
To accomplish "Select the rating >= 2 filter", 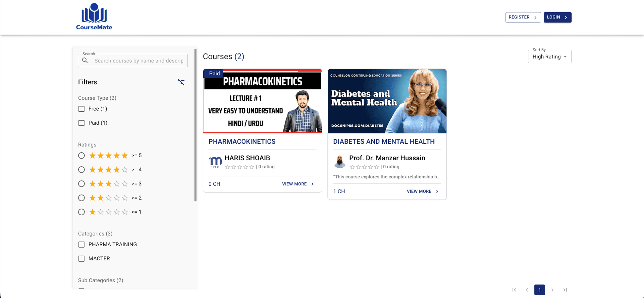I will [82, 198].
